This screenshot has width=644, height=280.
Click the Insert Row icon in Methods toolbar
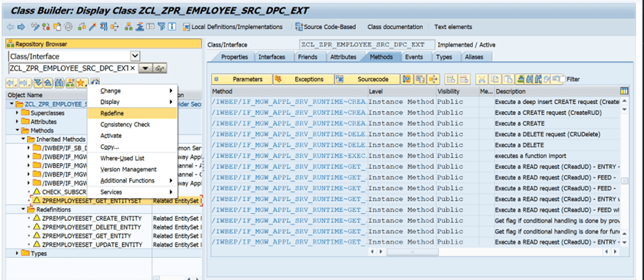click(451, 79)
